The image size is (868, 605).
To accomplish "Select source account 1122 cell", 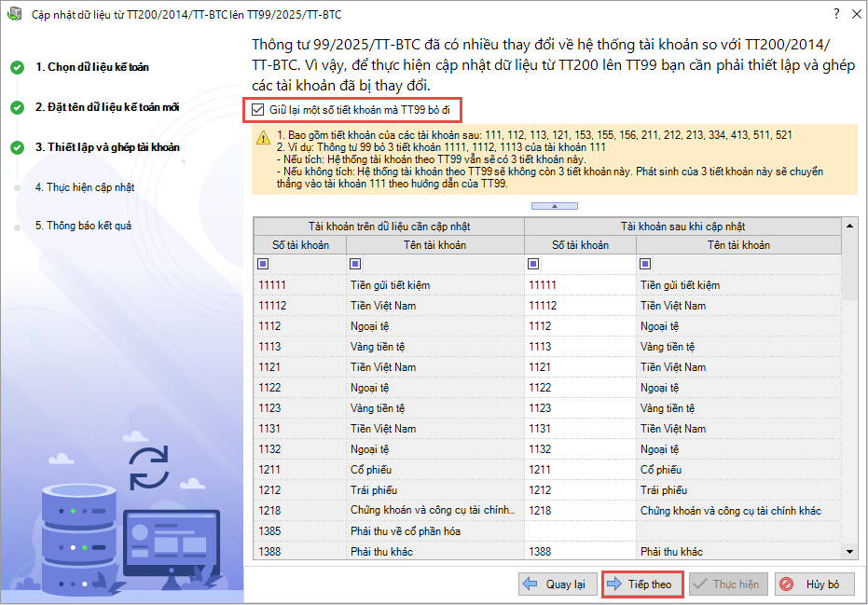I will [x=300, y=388].
